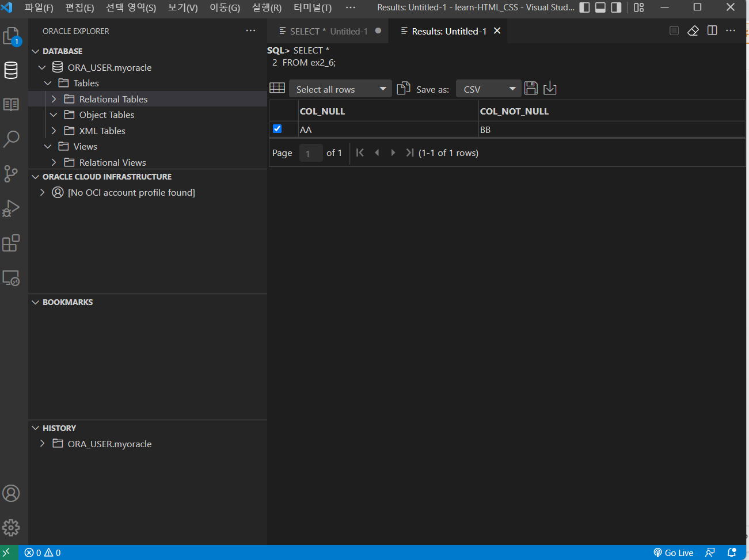Open the Oracle database view icon
This screenshot has width=749, height=560.
point(11,70)
